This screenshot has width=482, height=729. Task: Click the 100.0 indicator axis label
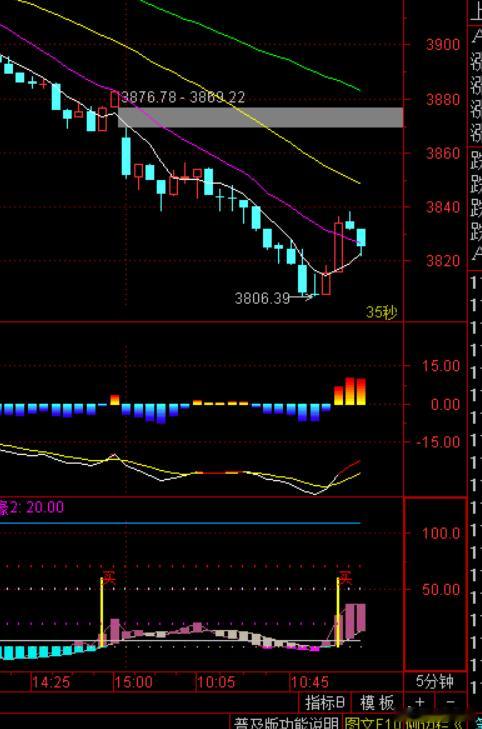(x=441, y=533)
